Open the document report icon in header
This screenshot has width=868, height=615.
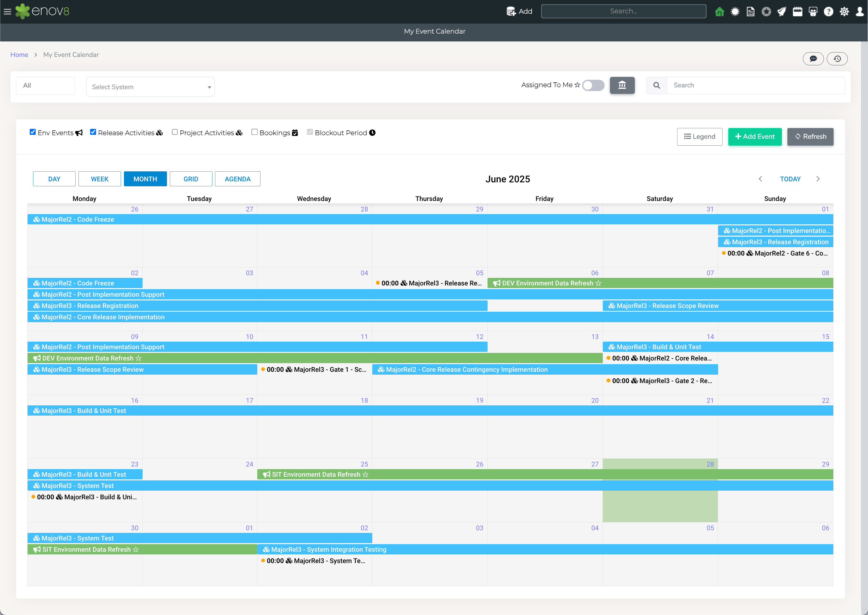750,12
